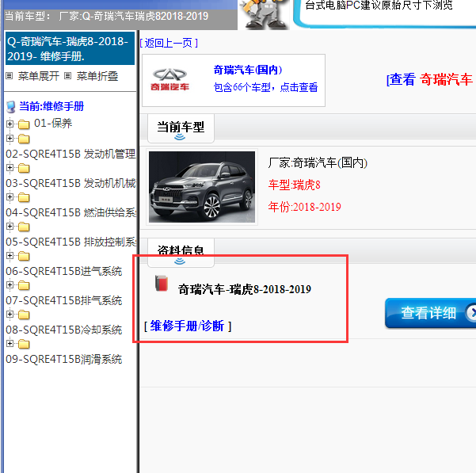
Task: Click the 菜单展开 list icon
Action: (x=10, y=76)
